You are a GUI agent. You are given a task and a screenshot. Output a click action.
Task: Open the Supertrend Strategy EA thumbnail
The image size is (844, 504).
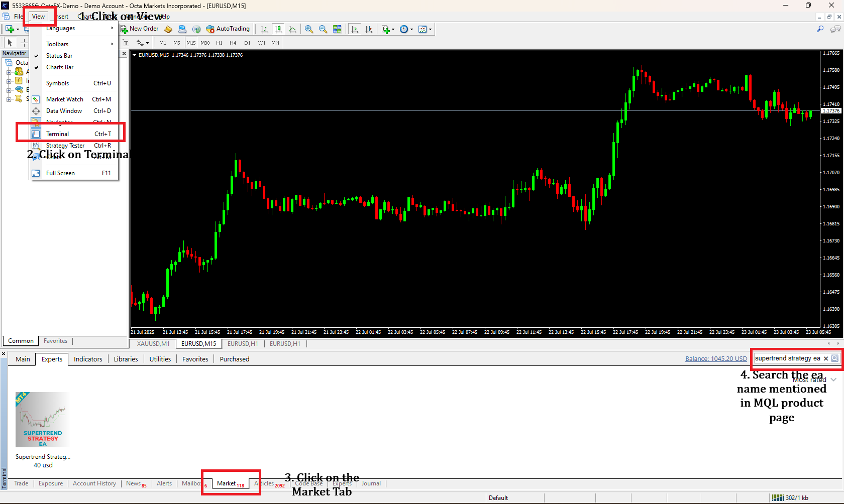tap(43, 420)
